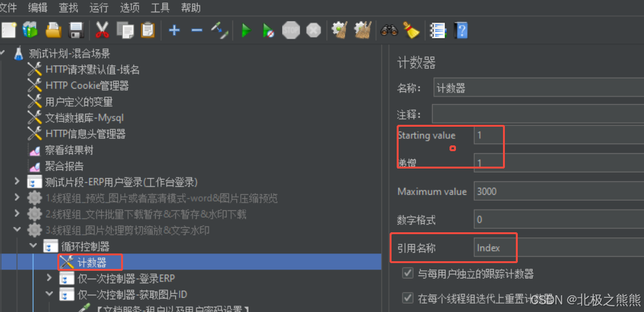This screenshot has height=312, width=644.
Task: Click the green Start run icon
Action: (x=246, y=30)
